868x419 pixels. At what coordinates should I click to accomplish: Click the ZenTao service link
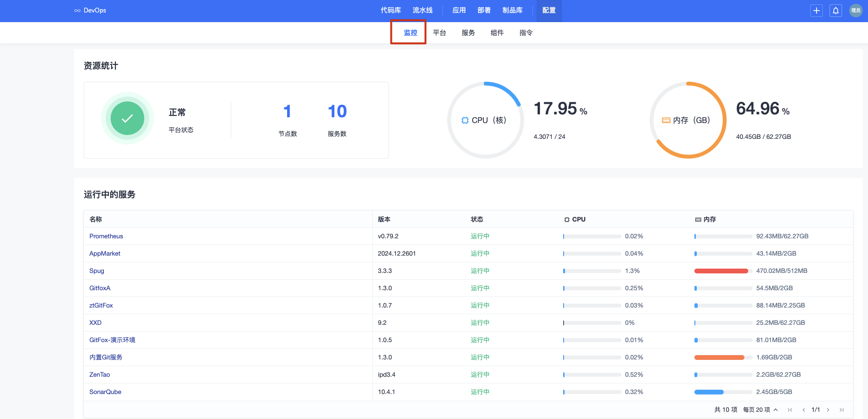[100, 375]
